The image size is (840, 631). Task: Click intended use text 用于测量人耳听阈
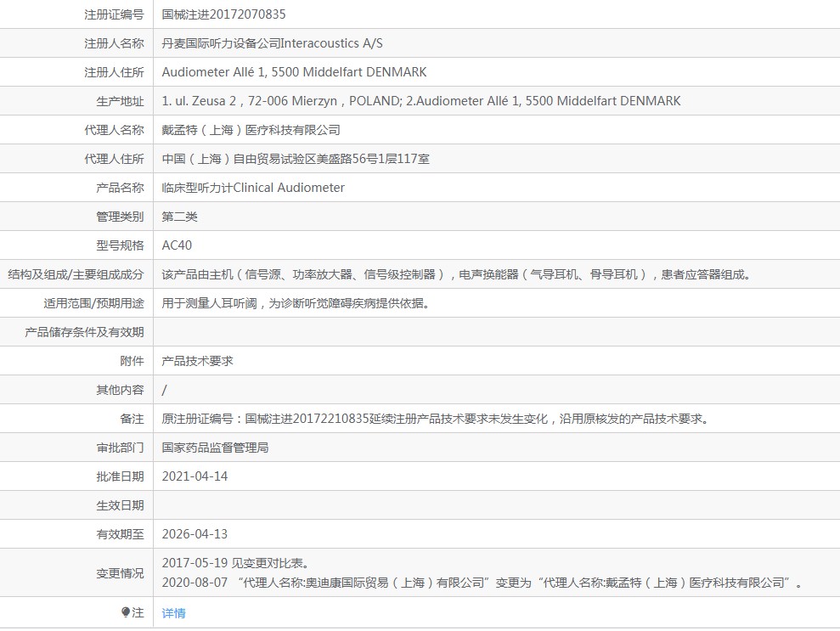pyautogui.click(x=296, y=304)
